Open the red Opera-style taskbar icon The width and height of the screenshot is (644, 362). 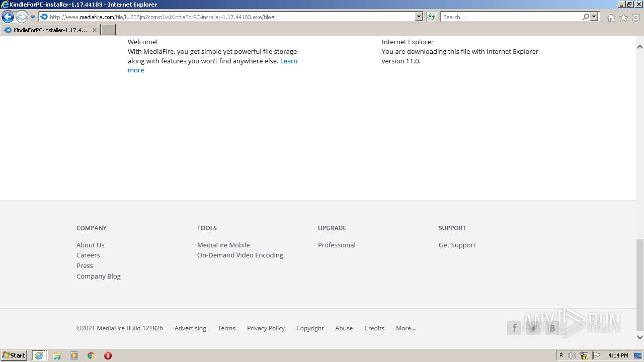point(108,355)
